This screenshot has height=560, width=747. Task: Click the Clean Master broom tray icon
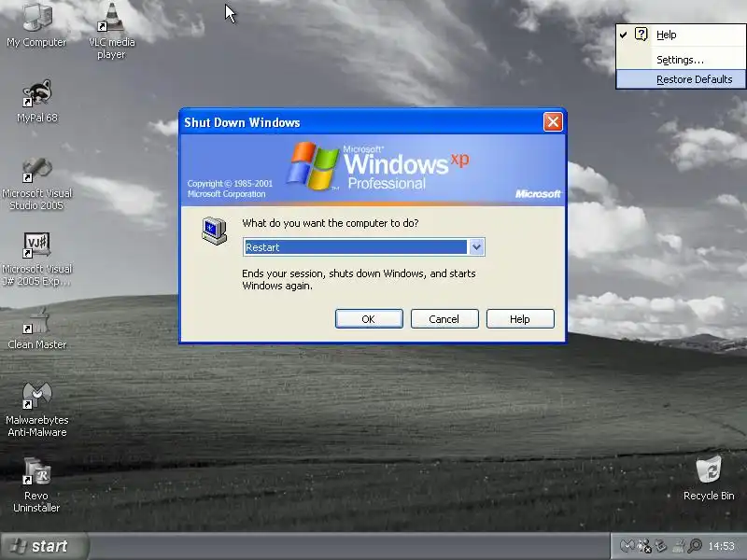679,546
